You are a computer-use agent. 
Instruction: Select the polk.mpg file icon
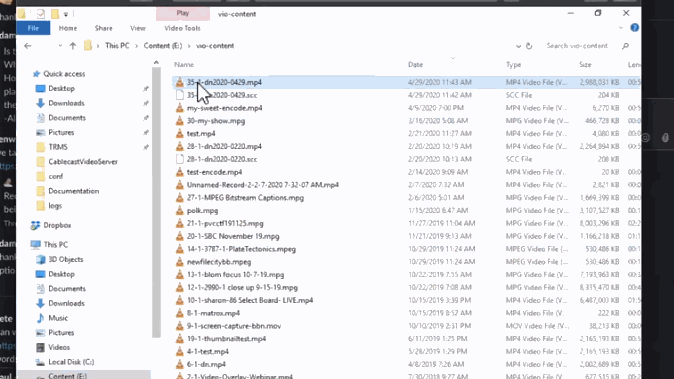coord(180,211)
